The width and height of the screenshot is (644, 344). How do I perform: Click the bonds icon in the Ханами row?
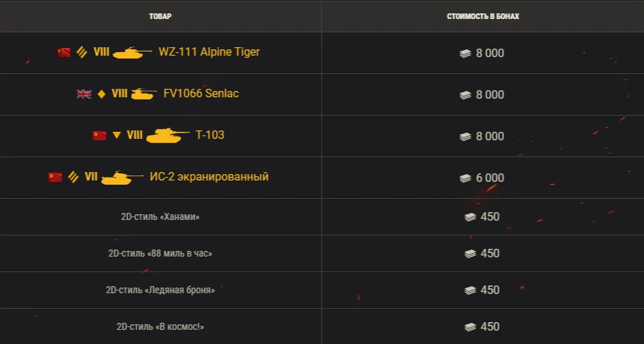[470, 217]
